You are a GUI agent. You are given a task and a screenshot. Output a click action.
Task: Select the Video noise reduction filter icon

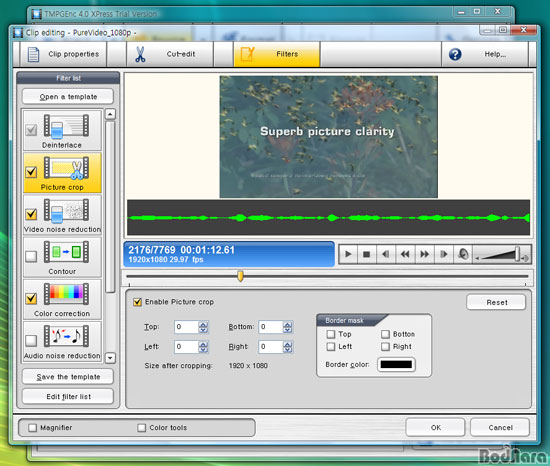tap(66, 210)
